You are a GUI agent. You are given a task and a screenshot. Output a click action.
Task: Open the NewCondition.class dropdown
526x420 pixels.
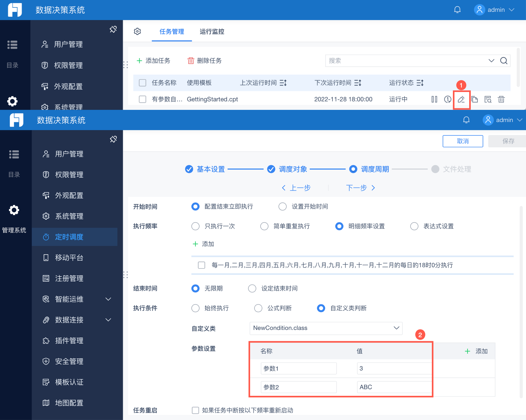click(326, 328)
